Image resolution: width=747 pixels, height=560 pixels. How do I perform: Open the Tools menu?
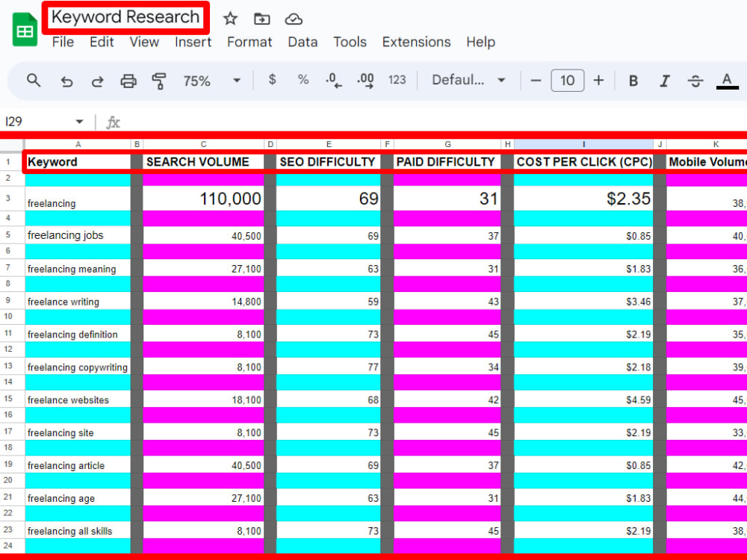pos(350,42)
